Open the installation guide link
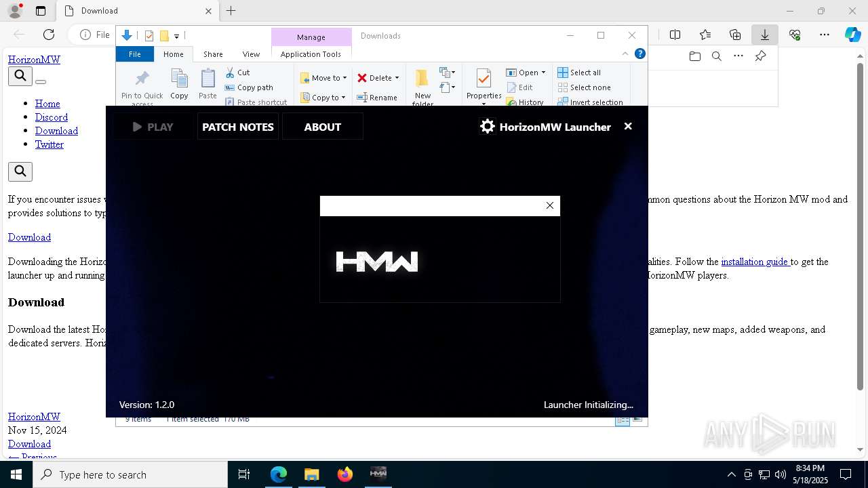 pyautogui.click(x=755, y=262)
